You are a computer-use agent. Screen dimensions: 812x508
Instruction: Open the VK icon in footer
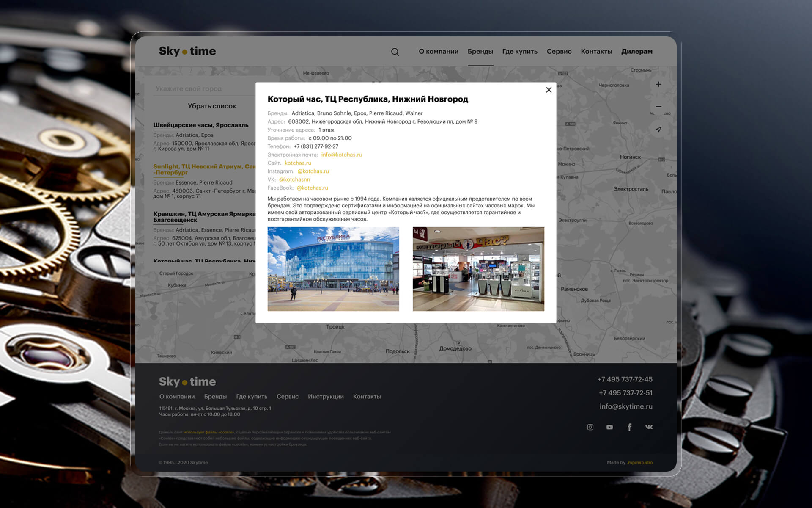[x=649, y=427]
